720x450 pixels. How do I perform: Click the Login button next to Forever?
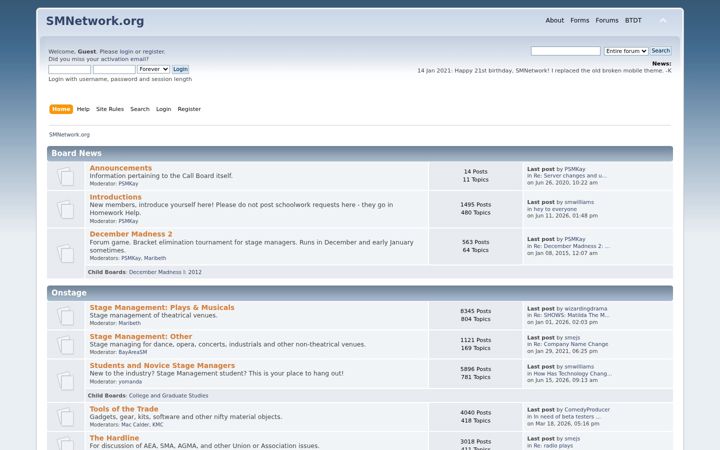180,69
